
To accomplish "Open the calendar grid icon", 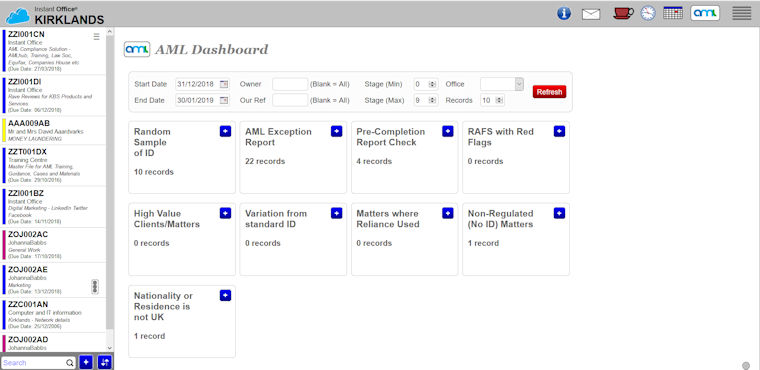I will point(673,13).
